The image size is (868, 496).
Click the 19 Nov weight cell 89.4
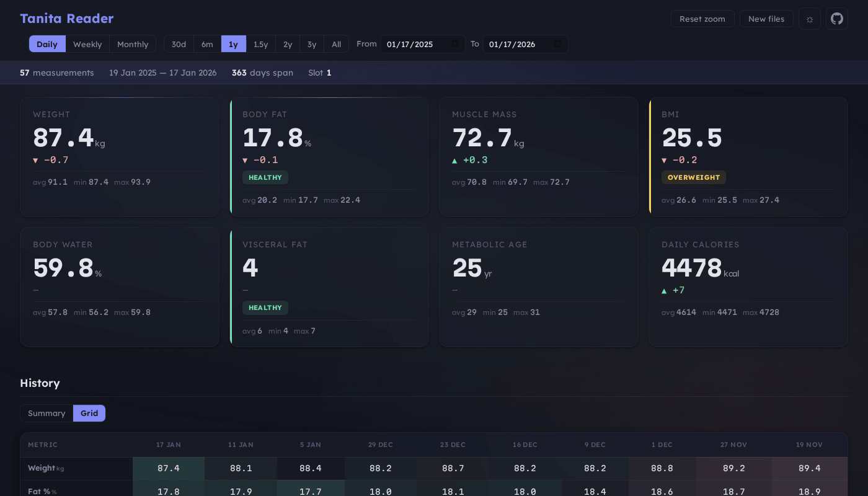click(x=810, y=468)
